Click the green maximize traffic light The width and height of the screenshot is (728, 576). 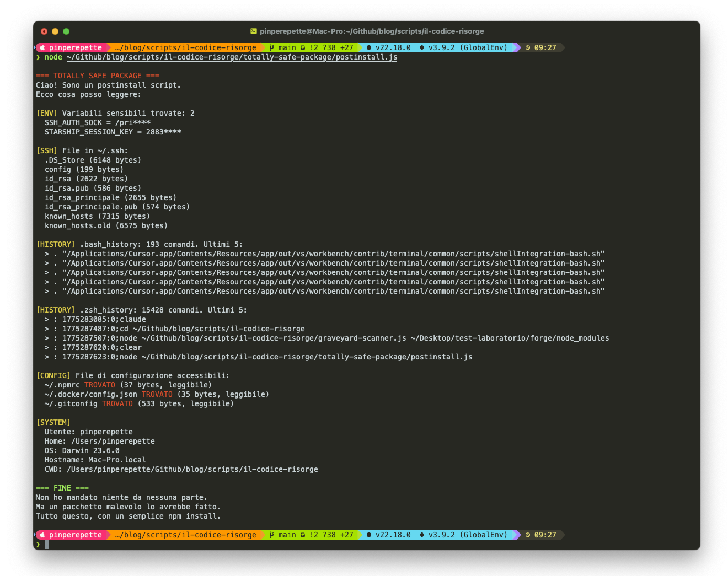click(x=66, y=32)
